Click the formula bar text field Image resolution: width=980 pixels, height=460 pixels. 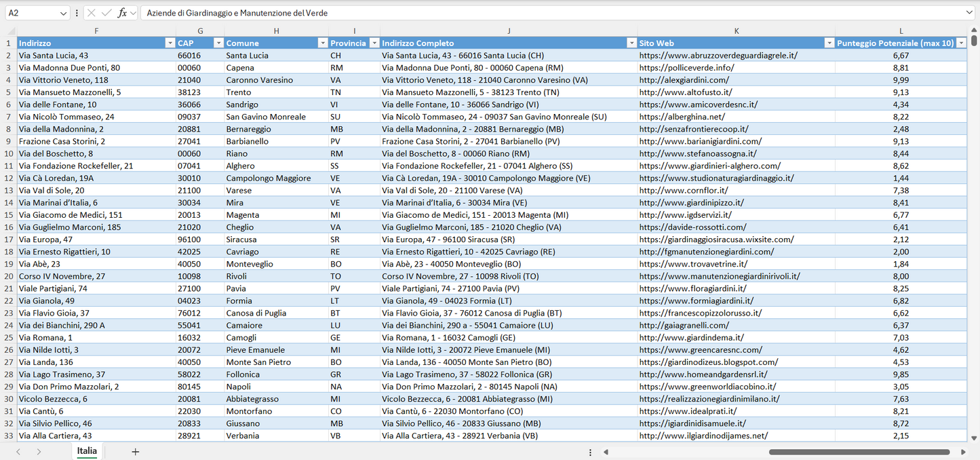543,13
